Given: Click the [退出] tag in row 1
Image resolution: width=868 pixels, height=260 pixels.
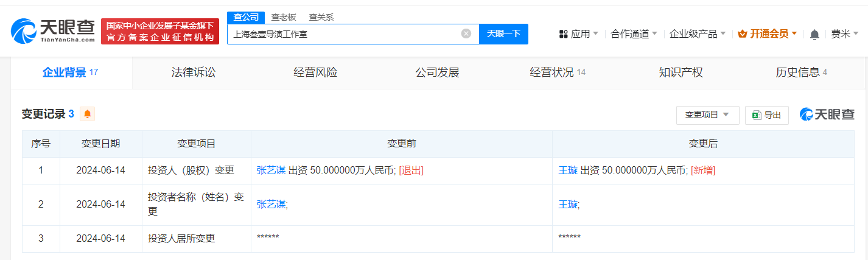Looking at the screenshot, I should point(411,170).
